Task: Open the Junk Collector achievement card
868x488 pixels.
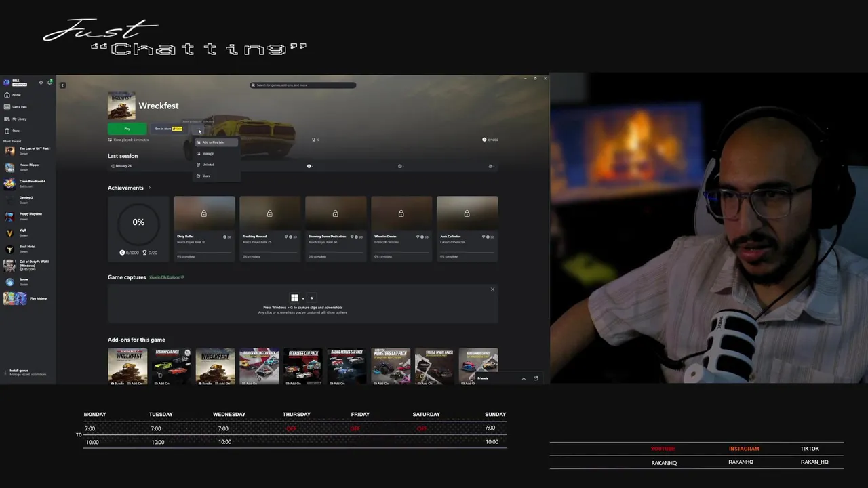Action: tap(467, 229)
